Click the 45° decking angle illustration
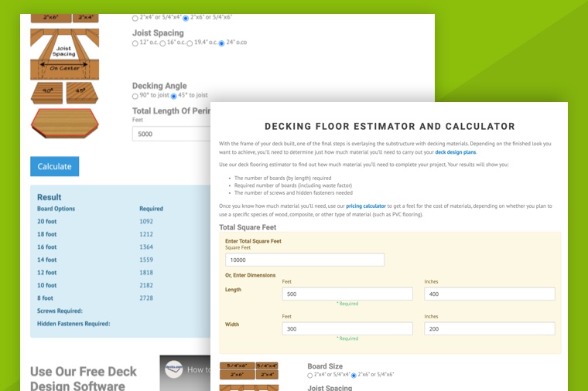Image resolution: width=588 pixels, height=391 pixels. click(82, 93)
